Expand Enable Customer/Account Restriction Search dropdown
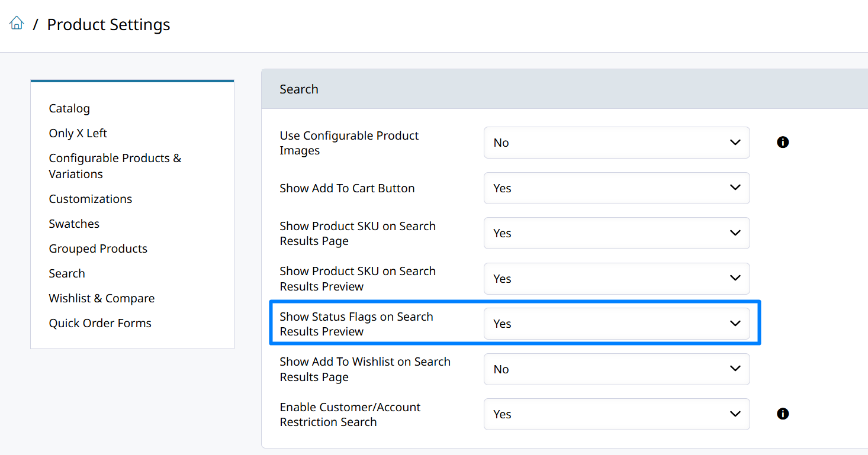Viewport: 868px width, 455px height. pos(616,414)
